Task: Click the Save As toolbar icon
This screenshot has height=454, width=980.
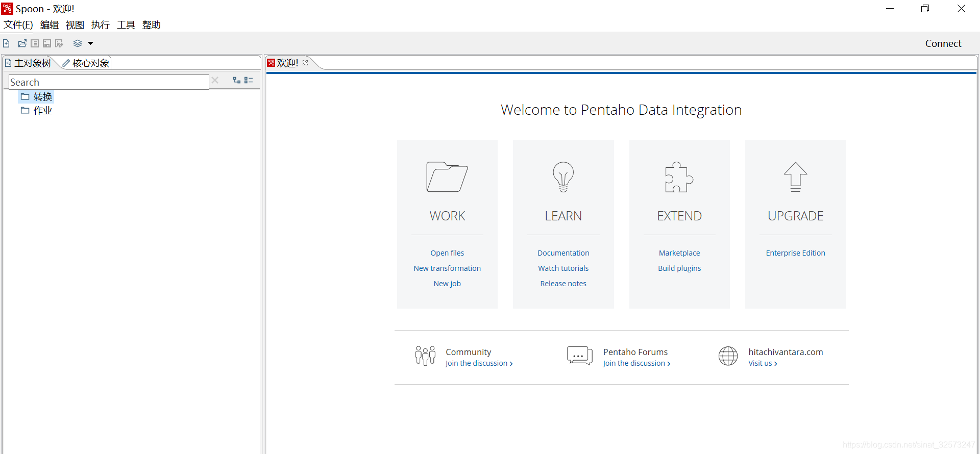Action: click(x=59, y=43)
